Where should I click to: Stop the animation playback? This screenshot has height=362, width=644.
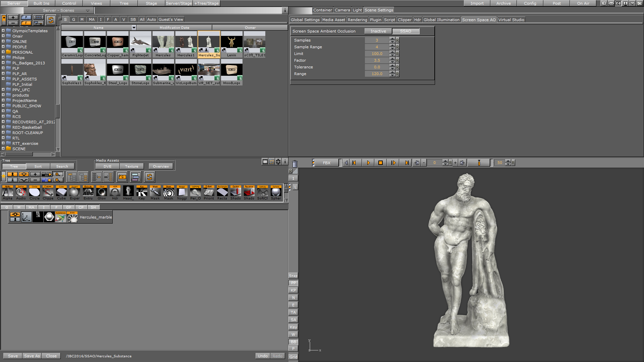tap(380, 163)
